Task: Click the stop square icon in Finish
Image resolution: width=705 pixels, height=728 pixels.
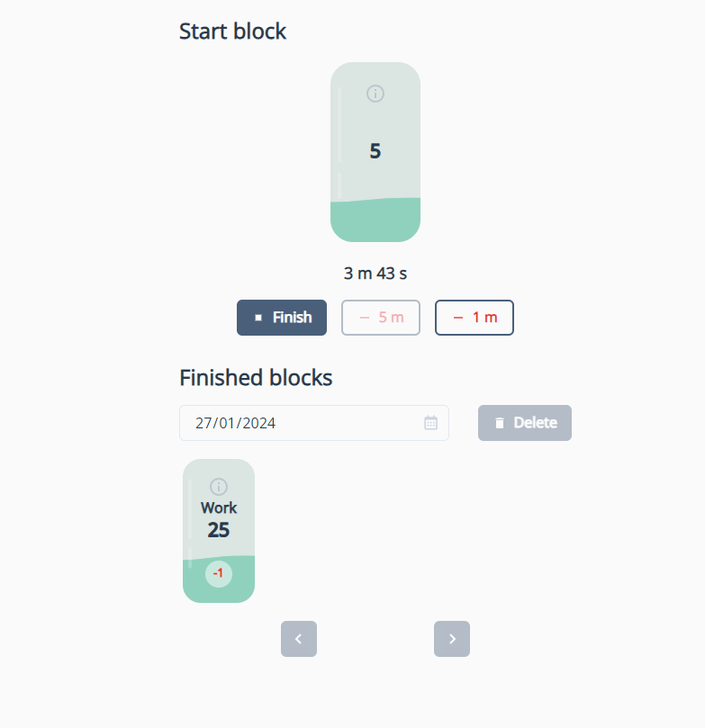Action: [x=258, y=318]
